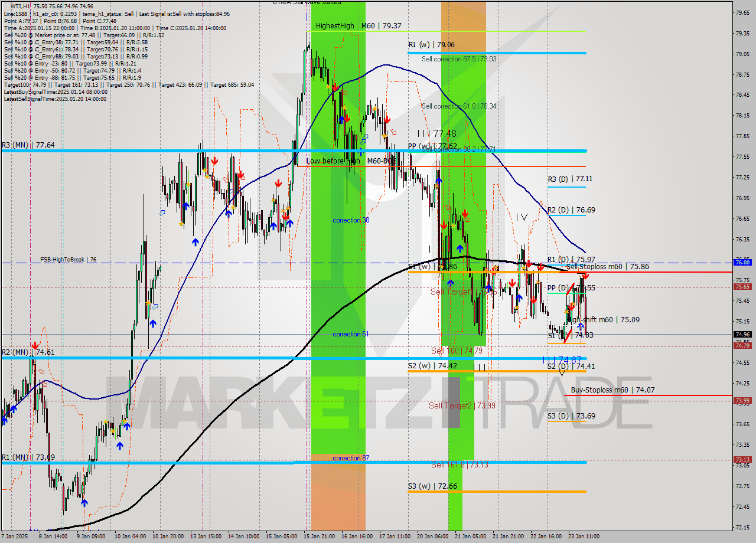Viewport: 756px width, 543px height.
Task: Click the correction 87 label
Action: [351, 458]
